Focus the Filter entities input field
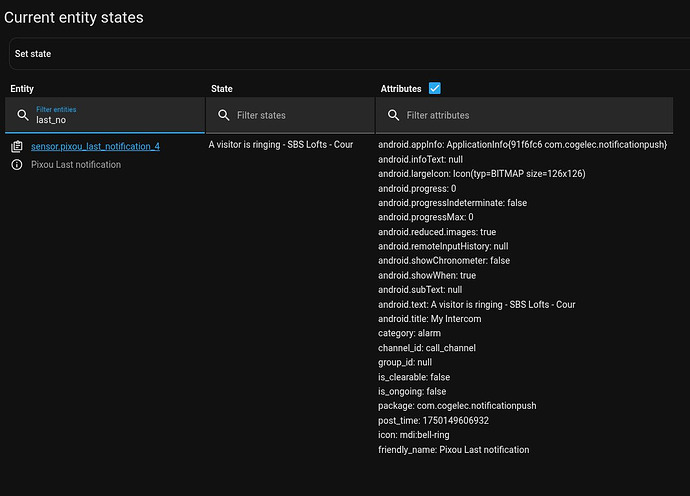This screenshot has height=496, width=690. [x=105, y=115]
